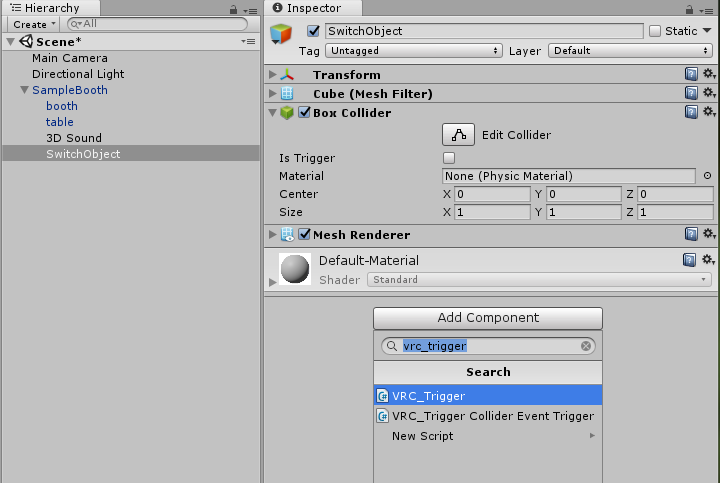
Task: Click the SwitchObject cube icon in Inspector
Action: (x=282, y=35)
